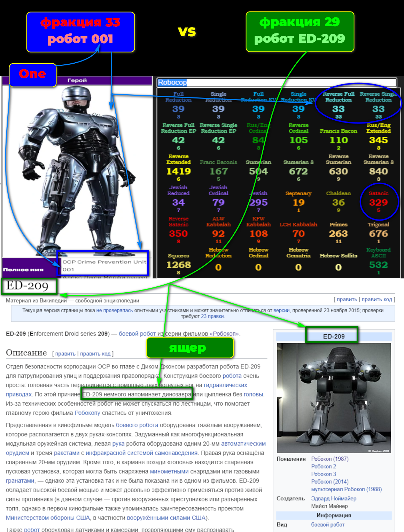
Task: Click the Trigonal cipher value 676
Action: tap(379, 234)
